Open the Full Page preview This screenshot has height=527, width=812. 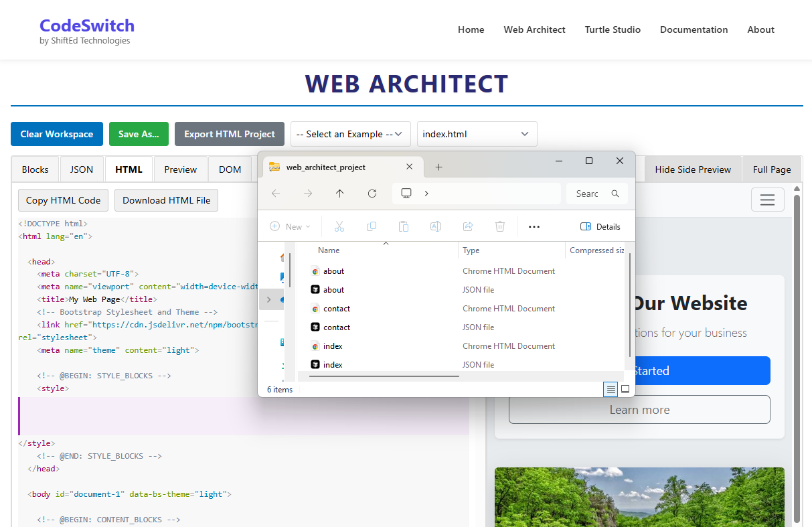(772, 169)
